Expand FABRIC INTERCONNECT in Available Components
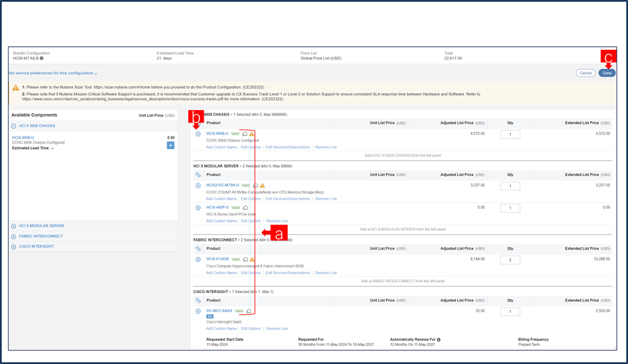This screenshot has width=628, height=364. 14,236
